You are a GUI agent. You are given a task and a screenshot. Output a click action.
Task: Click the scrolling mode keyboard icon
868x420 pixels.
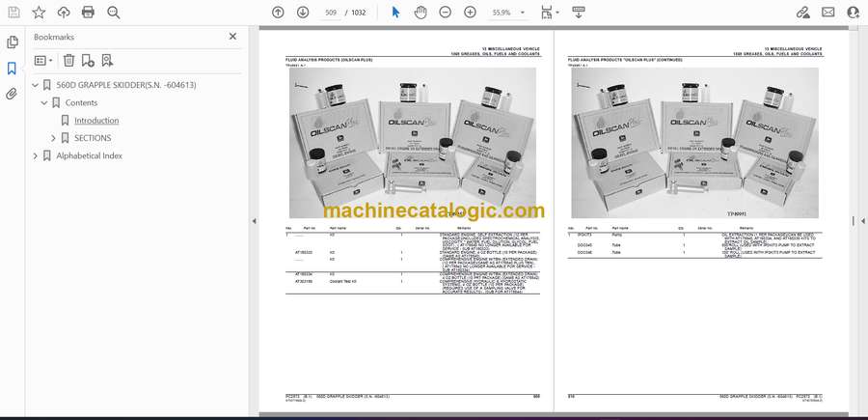point(579,13)
